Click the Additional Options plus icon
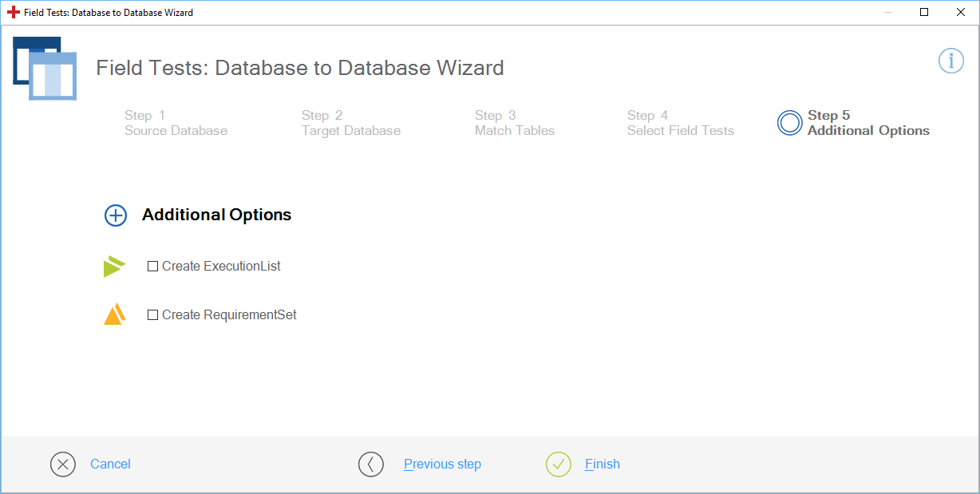 (116, 215)
